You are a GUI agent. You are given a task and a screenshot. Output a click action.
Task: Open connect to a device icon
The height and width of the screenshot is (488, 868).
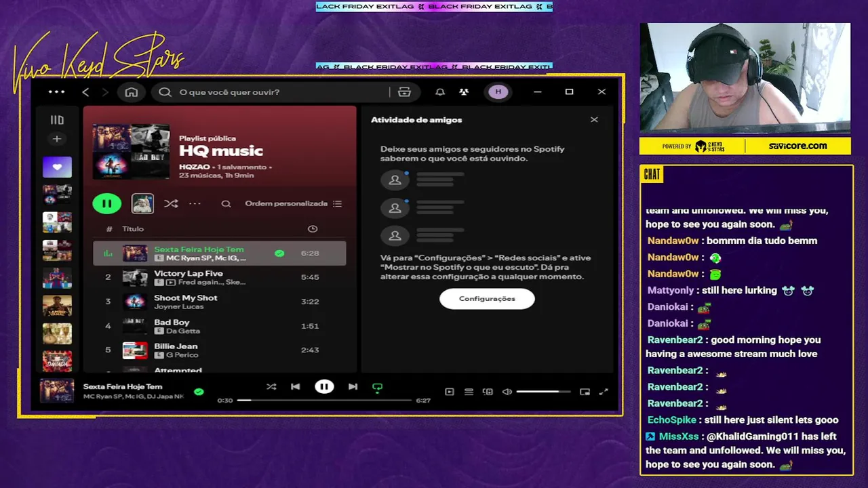pyautogui.click(x=488, y=392)
